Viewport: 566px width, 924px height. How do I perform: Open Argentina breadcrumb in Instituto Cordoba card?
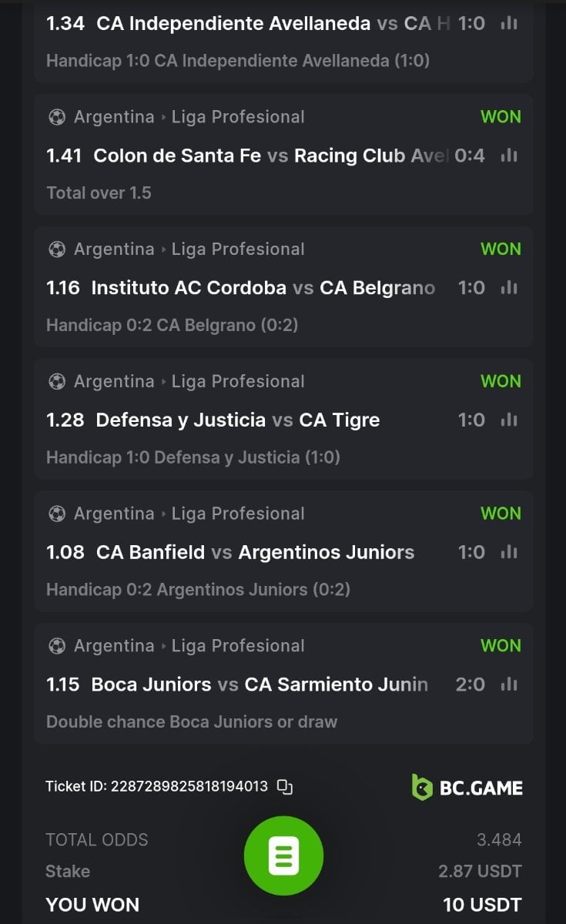pos(114,249)
